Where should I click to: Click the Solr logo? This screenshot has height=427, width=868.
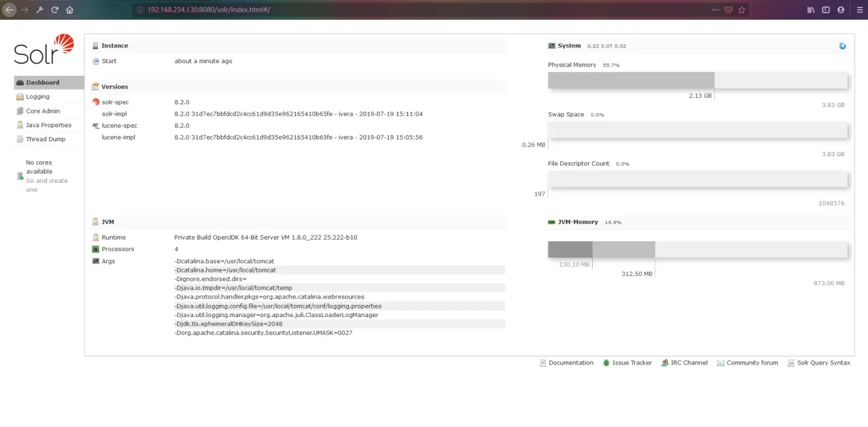click(x=43, y=51)
